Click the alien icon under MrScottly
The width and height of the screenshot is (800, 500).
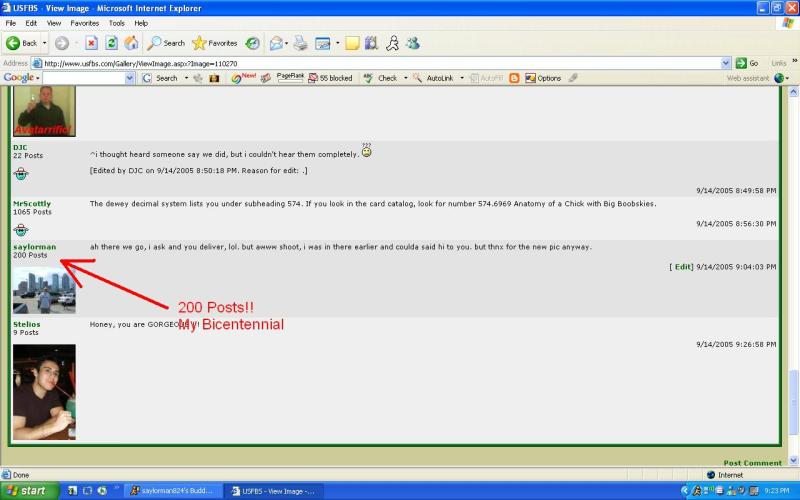(x=21, y=230)
